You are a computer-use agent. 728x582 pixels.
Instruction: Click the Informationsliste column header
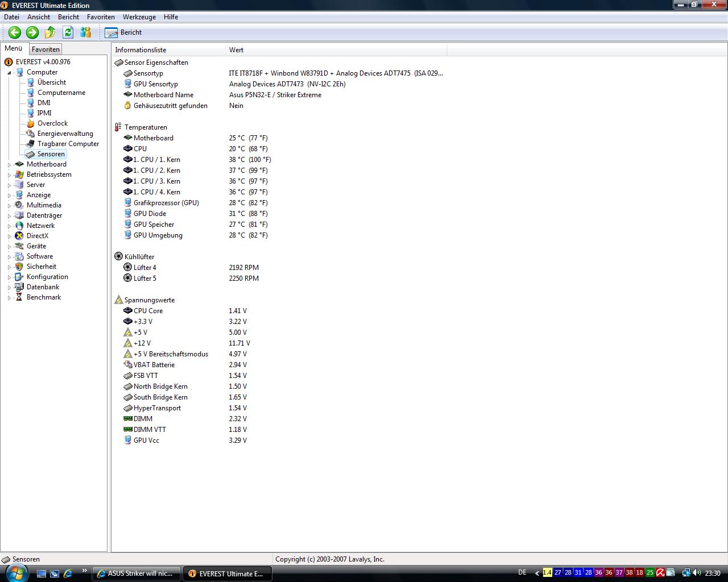tap(168, 50)
